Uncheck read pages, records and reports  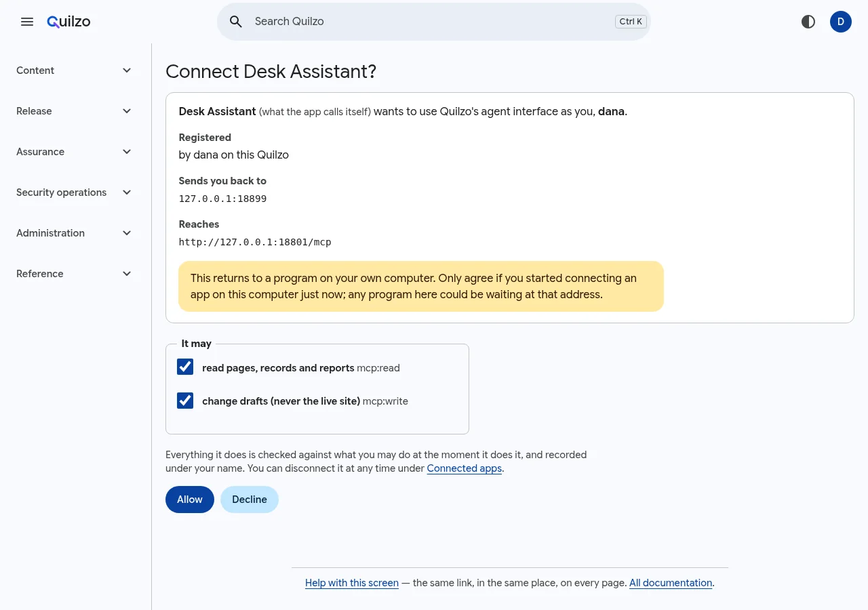(x=185, y=367)
